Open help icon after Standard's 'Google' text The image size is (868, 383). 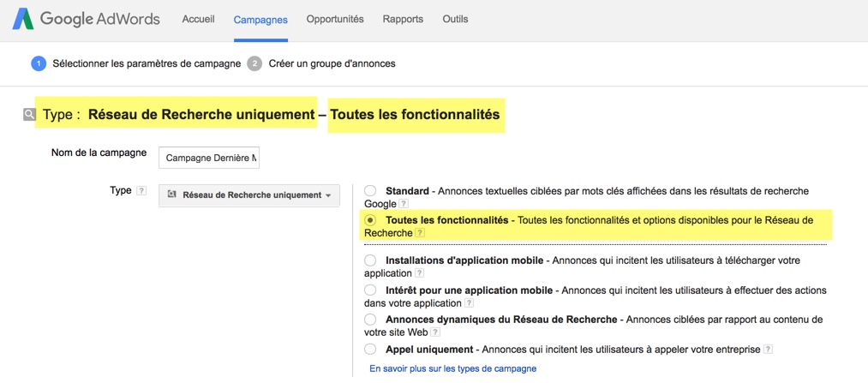point(404,204)
